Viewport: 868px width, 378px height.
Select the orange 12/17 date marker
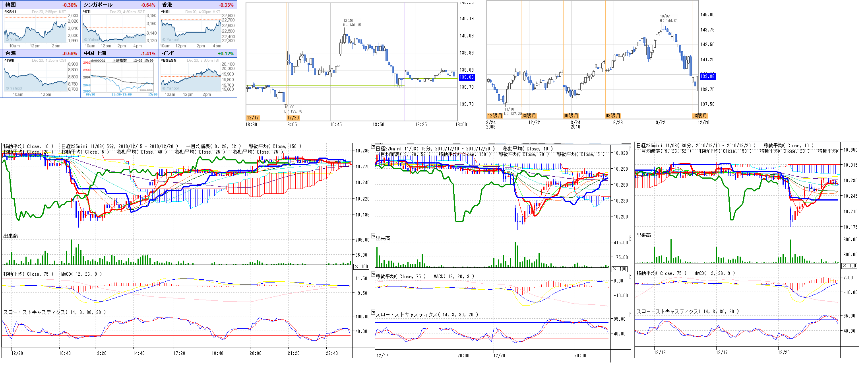point(253,118)
